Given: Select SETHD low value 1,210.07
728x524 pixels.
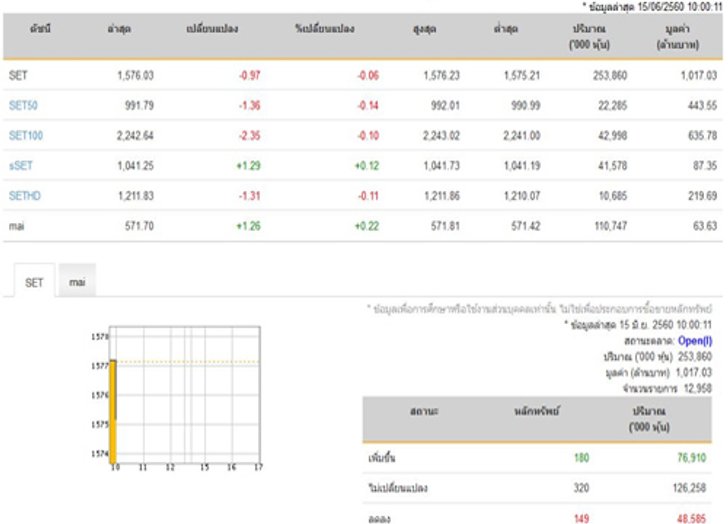Looking at the screenshot, I should tap(522, 196).
